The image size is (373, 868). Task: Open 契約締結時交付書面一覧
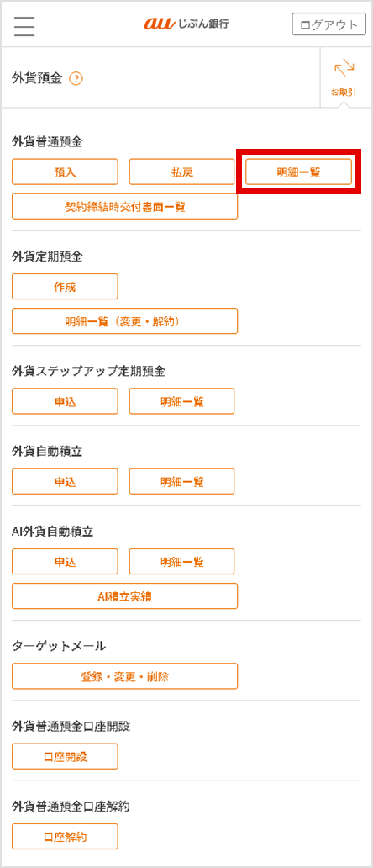click(125, 206)
